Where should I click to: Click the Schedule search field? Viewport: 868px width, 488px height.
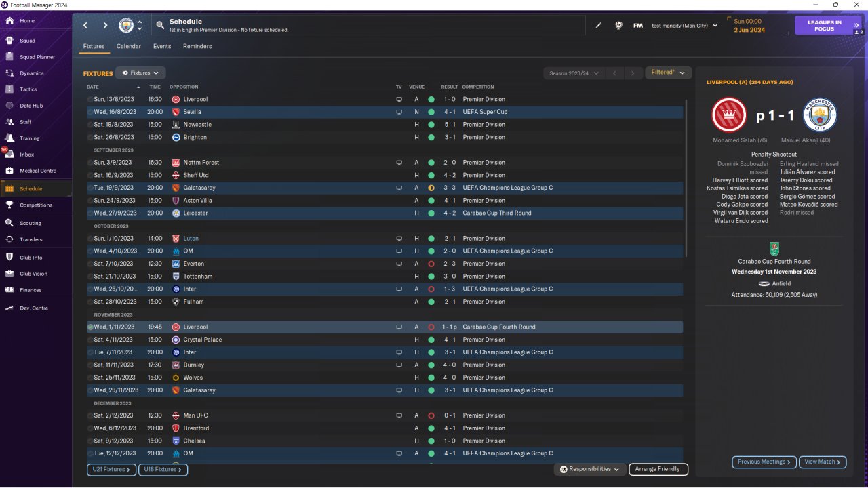pyautogui.click(x=368, y=26)
